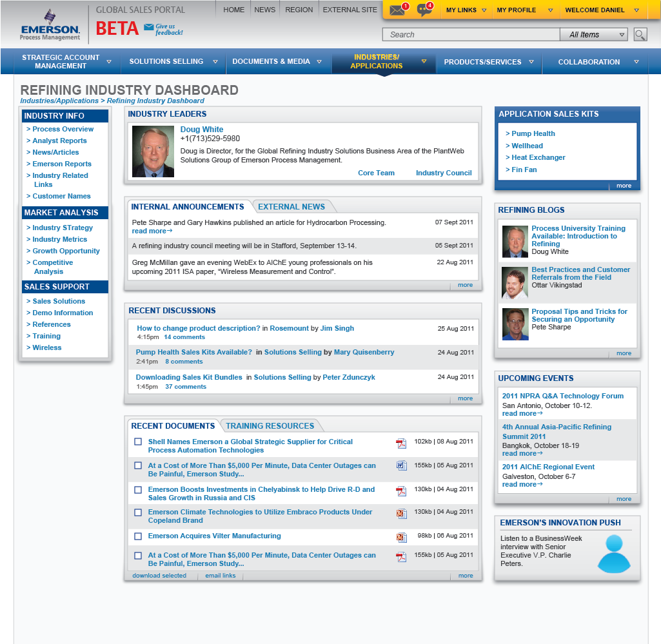Check the Vilter Manufacturing document checkbox

pyautogui.click(x=138, y=536)
